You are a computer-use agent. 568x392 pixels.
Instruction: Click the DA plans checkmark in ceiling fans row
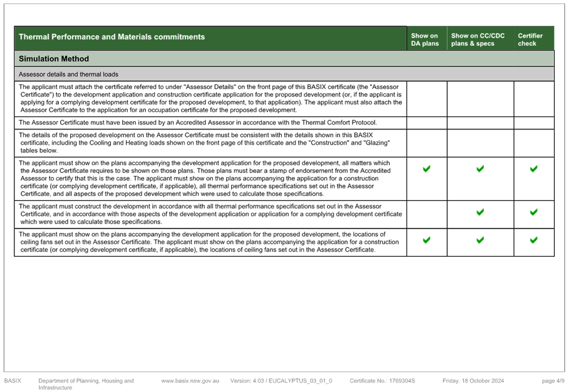pos(426,240)
